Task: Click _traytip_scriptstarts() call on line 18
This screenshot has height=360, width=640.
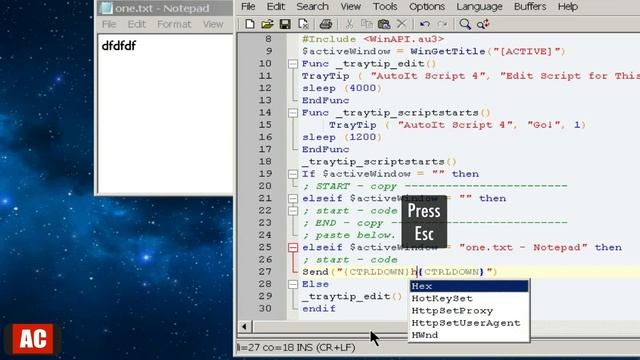Action: 379,162
